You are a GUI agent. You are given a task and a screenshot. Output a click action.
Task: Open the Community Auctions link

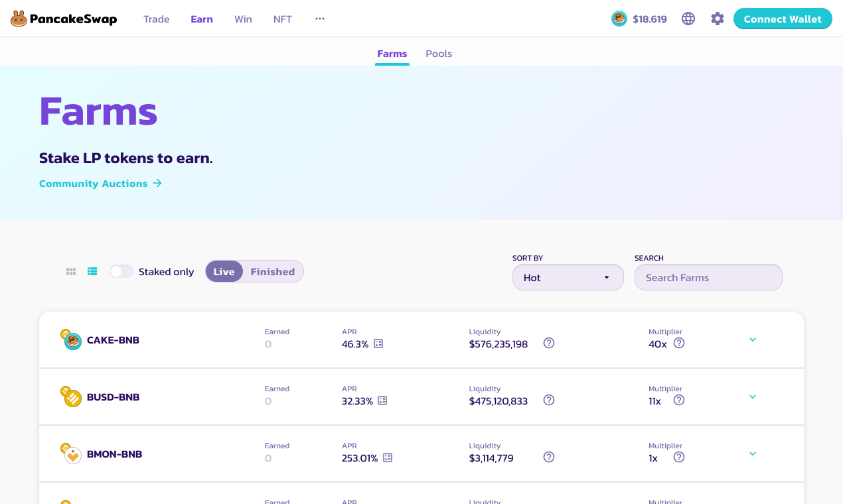(x=100, y=184)
